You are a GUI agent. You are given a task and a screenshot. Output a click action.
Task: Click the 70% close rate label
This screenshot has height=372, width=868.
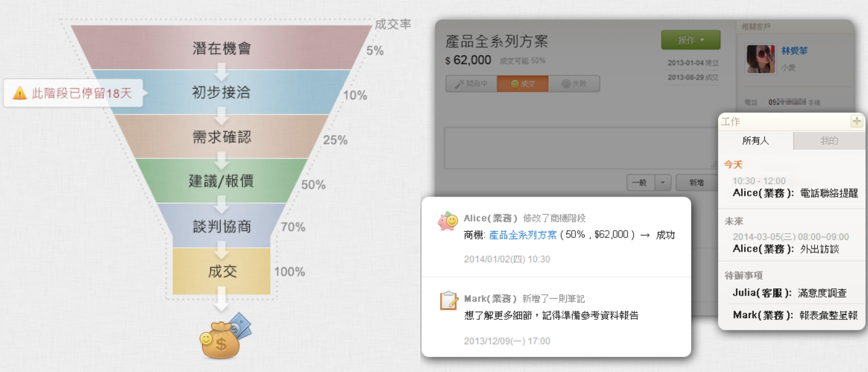click(x=293, y=227)
